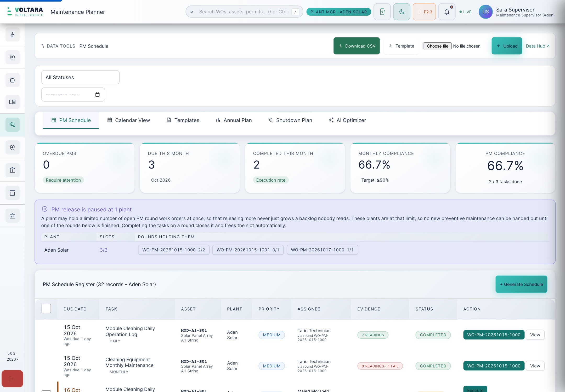Click View for Module Cleaning Daily row

coord(535,335)
